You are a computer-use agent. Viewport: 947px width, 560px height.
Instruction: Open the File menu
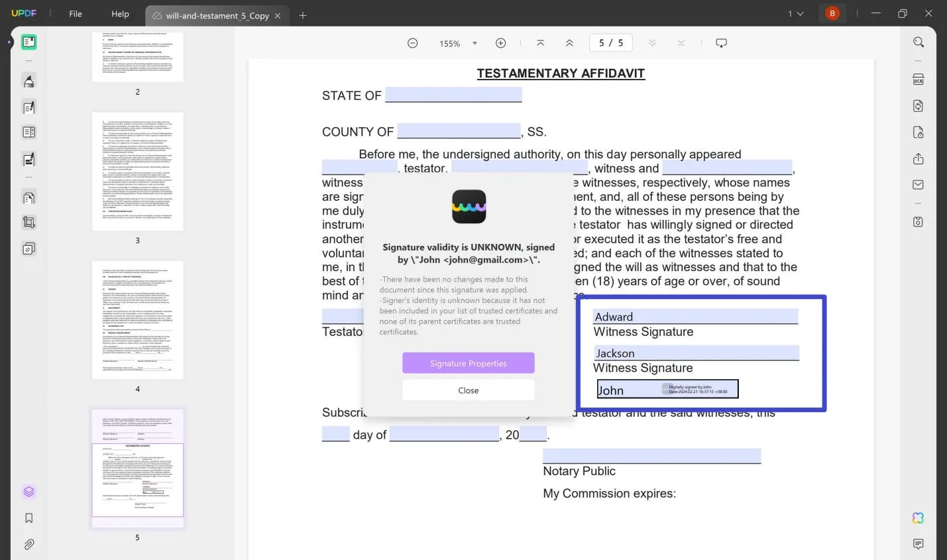click(76, 14)
